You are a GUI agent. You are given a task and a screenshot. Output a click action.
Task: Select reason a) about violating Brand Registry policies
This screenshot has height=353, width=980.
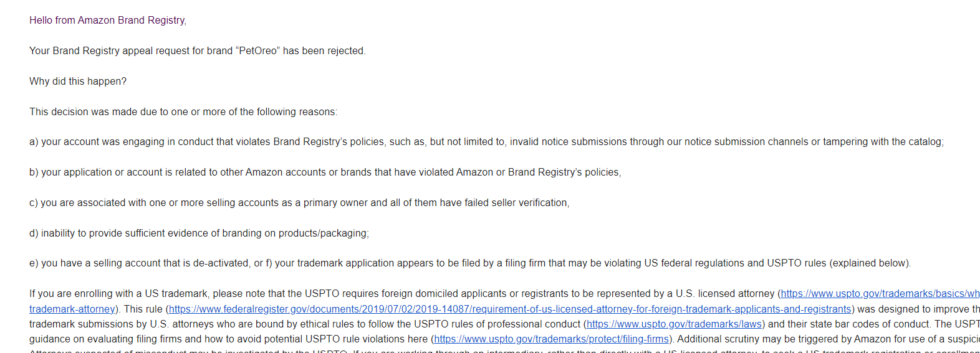pyautogui.click(x=486, y=142)
